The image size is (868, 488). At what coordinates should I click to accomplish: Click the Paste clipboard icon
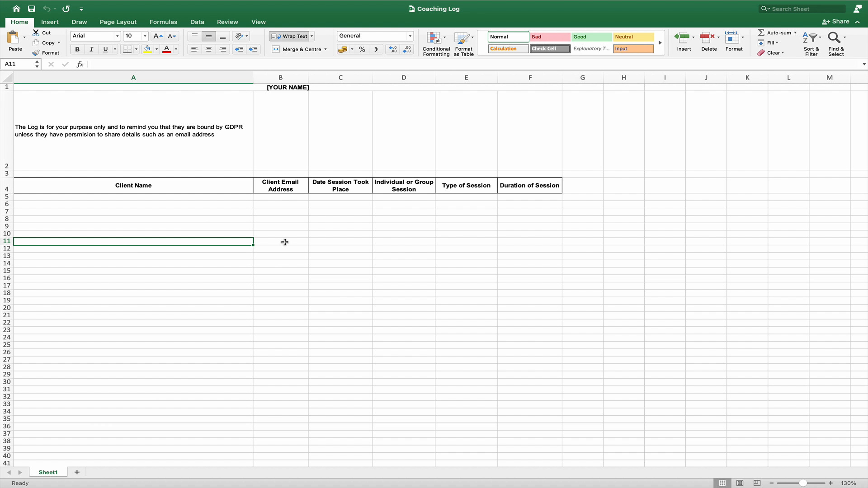coord(13,37)
